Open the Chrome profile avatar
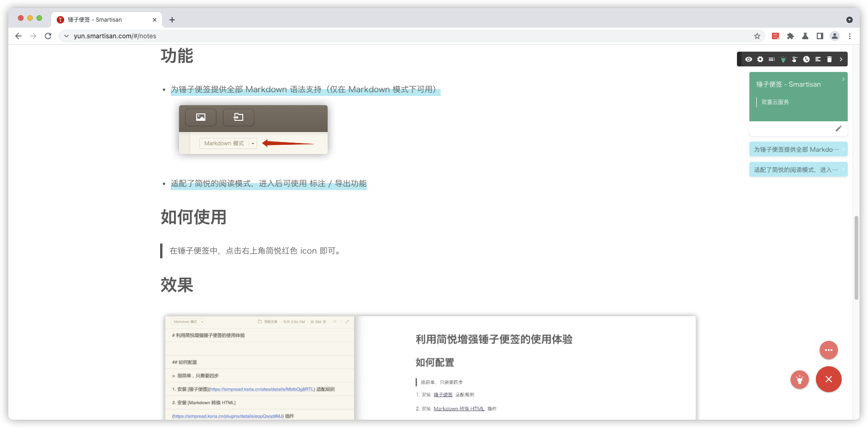Viewport: 868px width, 428px height. point(835,36)
